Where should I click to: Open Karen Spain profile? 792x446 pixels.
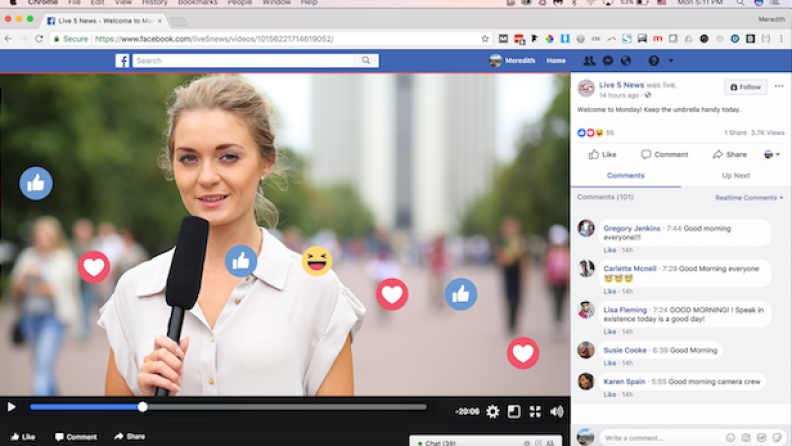[x=624, y=381]
